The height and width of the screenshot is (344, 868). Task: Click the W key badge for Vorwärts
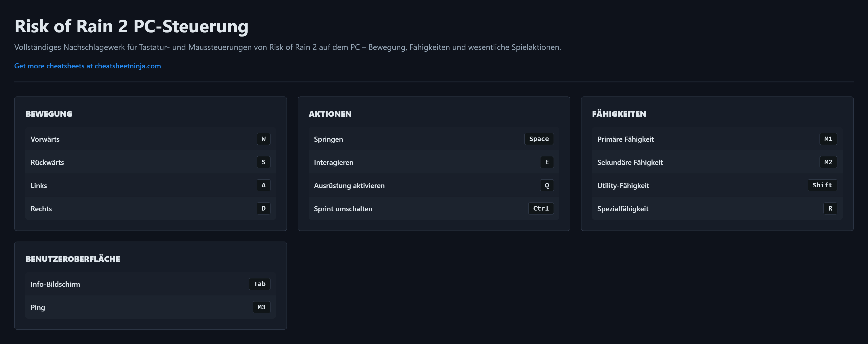263,139
